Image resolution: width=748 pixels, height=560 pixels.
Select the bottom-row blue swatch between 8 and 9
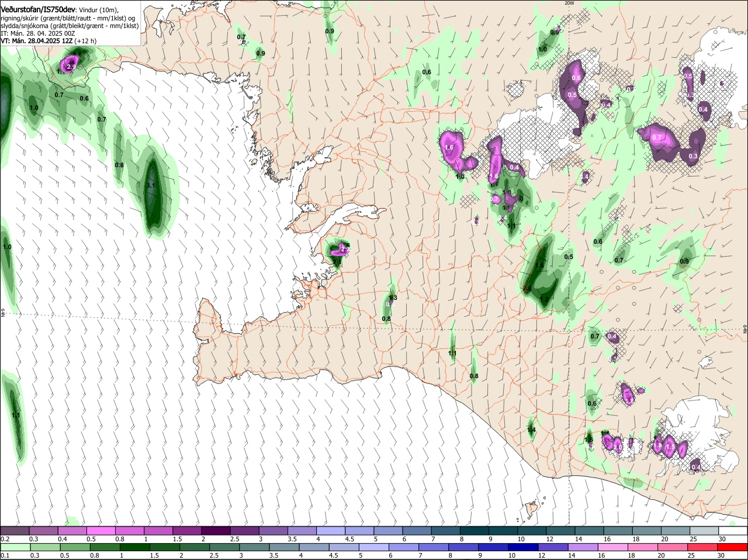pyautogui.click(x=465, y=547)
